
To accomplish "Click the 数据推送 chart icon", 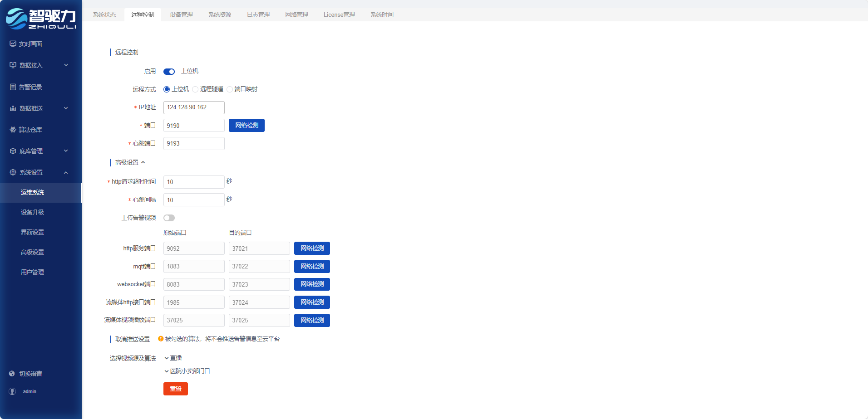I will coord(13,108).
